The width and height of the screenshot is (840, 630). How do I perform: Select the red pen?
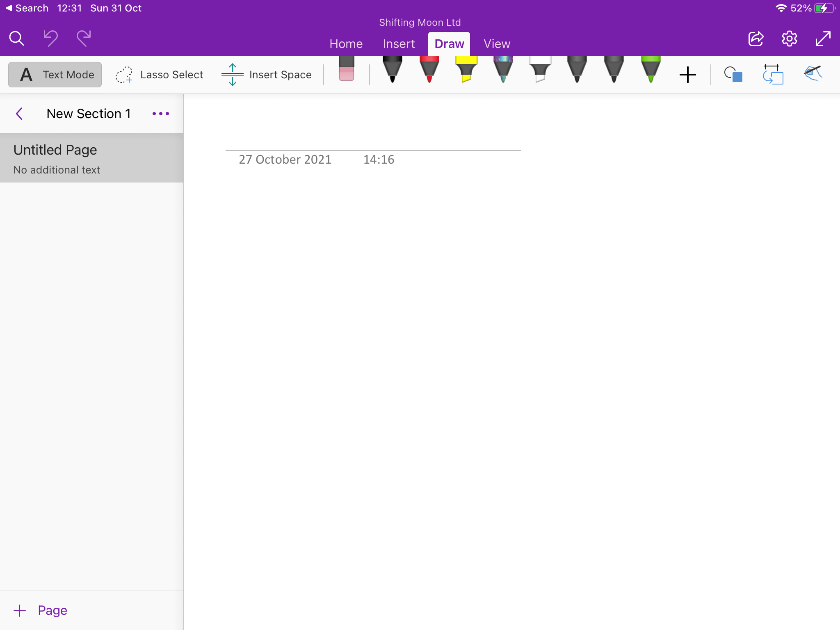click(x=429, y=70)
